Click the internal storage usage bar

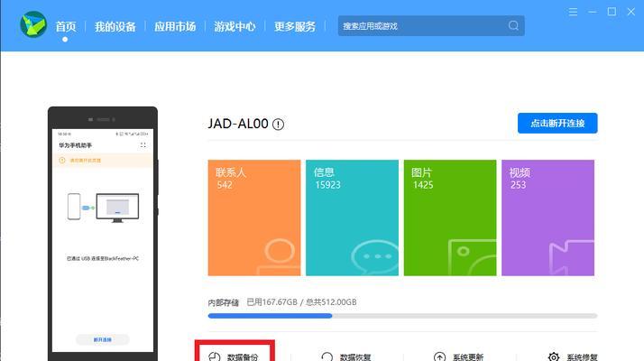pyautogui.click(x=402, y=316)
